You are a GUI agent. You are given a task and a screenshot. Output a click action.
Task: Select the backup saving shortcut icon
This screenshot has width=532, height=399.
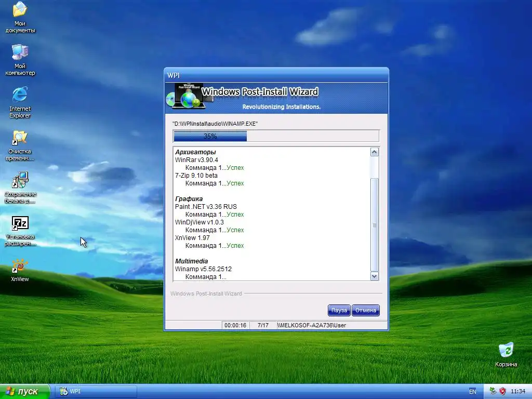(20, 188)
